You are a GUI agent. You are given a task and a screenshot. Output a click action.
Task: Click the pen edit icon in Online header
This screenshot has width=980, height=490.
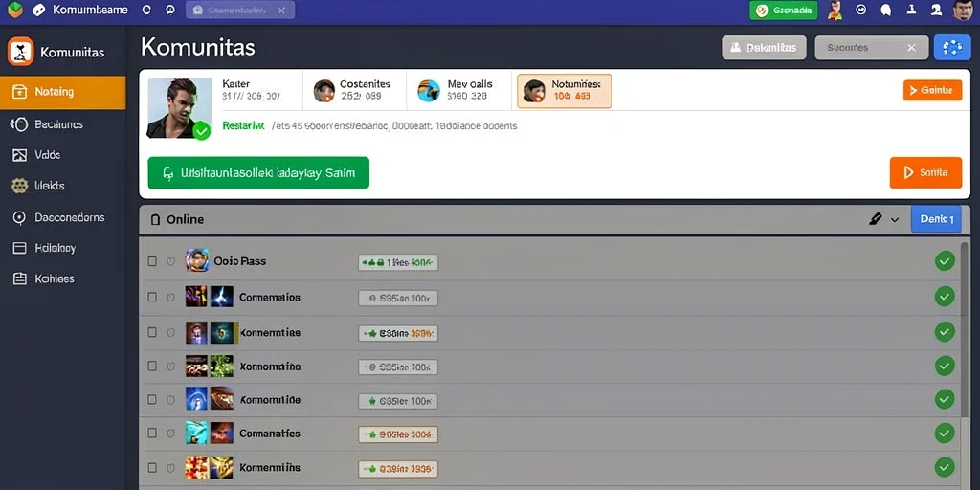[x=875, y=219]
